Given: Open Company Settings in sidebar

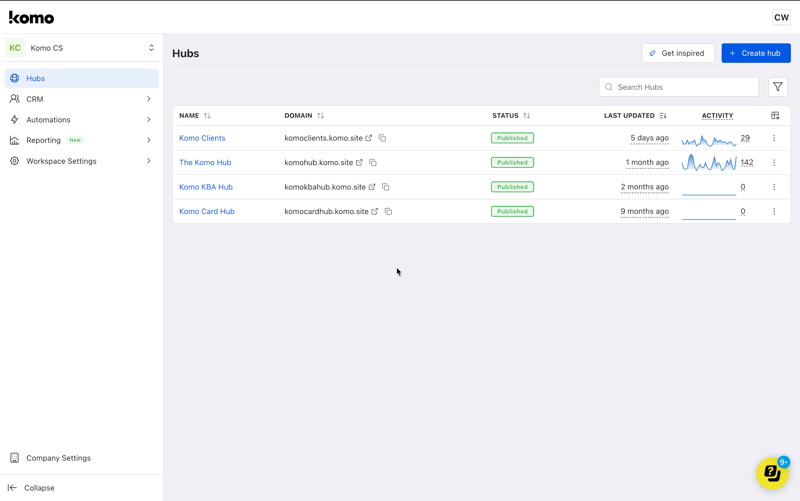Looking at the screenshot, I should coord(58,458).
